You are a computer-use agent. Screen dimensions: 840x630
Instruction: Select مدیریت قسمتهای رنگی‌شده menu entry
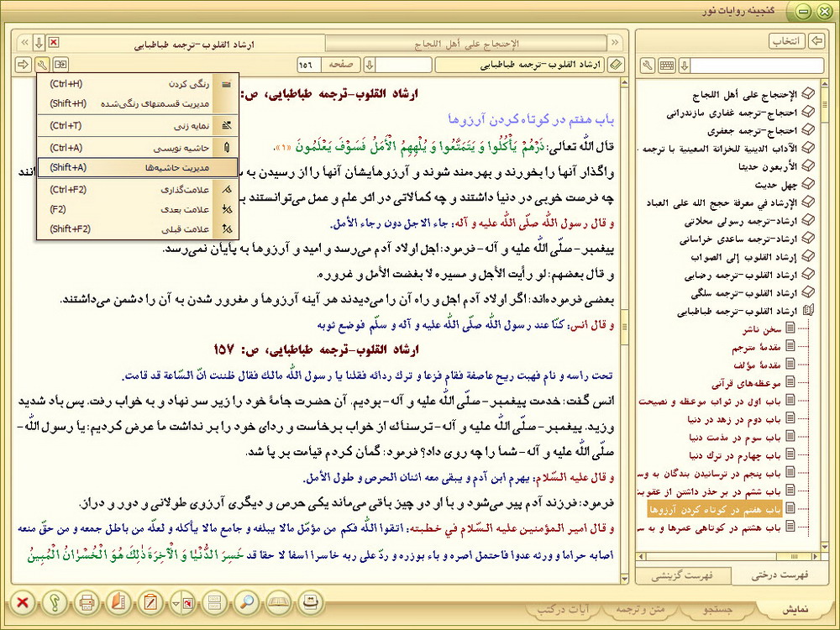coord(138,103)
